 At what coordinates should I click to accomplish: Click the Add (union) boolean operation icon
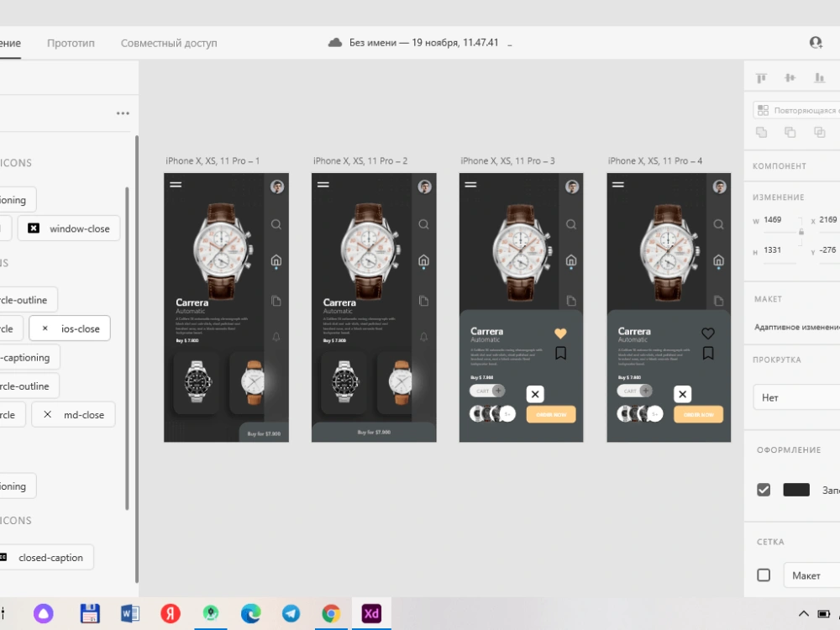[762, 132]
